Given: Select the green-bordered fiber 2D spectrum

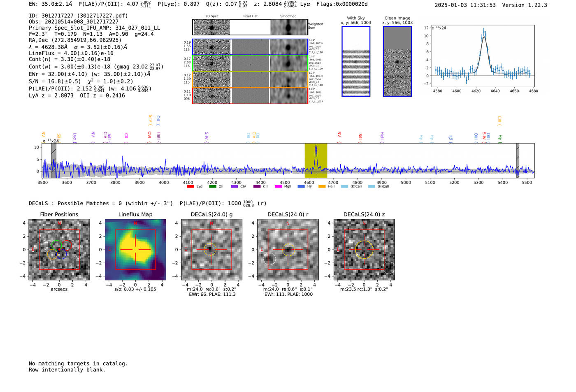Looking at the screenshot, I should 250,63.
